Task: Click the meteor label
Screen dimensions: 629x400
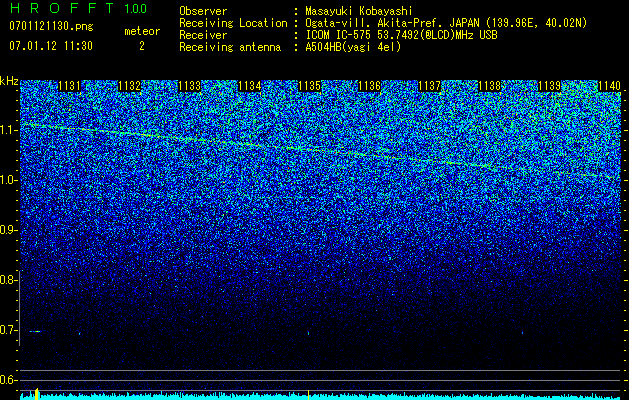Action: pyautogui.click(x=142, y=31)
